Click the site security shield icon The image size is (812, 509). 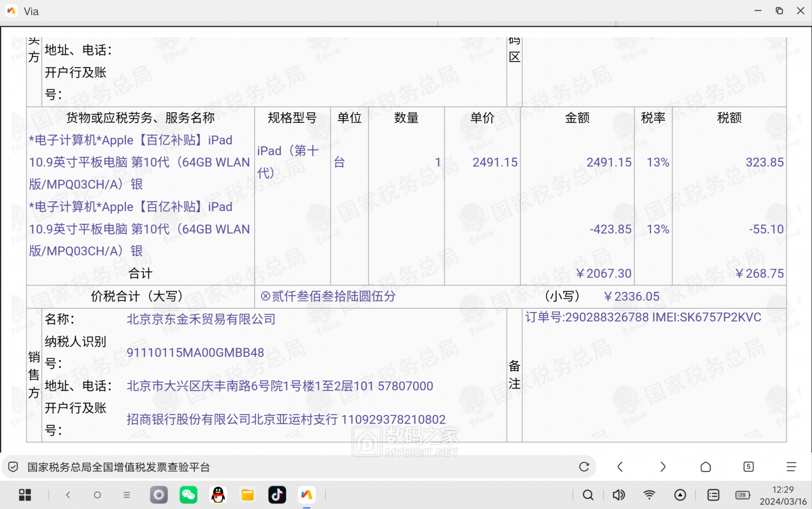13,467
